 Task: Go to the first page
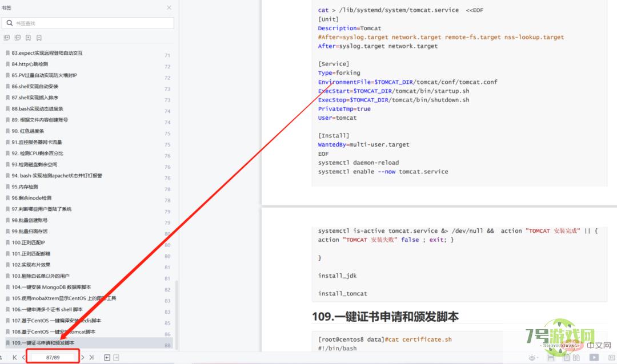pos(14,357)
